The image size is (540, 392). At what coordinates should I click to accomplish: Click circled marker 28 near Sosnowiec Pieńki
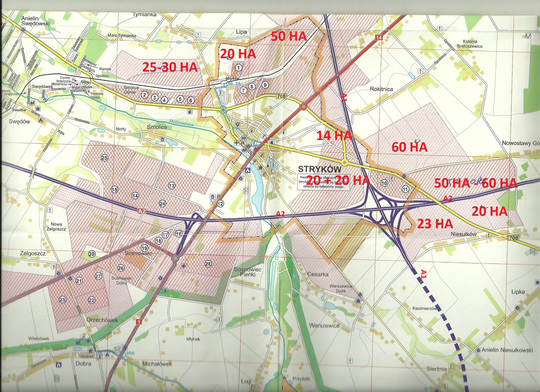click(x=208, y=264)
